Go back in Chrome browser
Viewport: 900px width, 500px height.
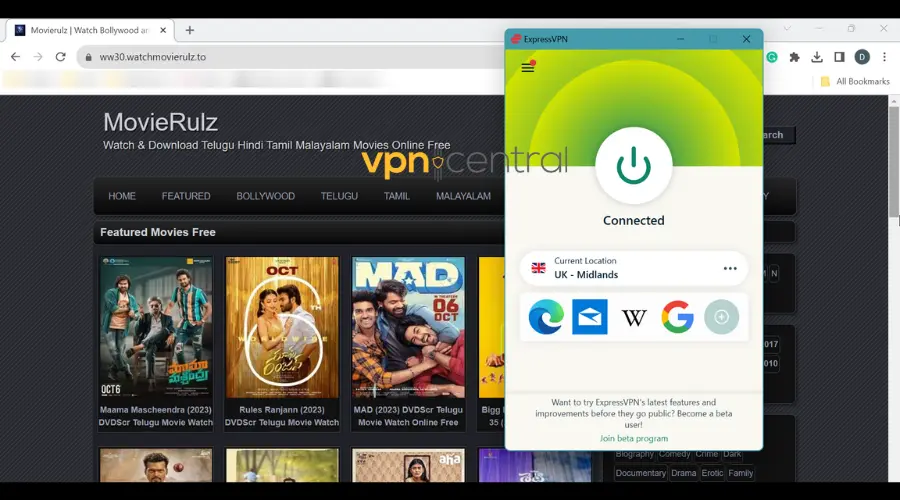click(x=15, y=57)
